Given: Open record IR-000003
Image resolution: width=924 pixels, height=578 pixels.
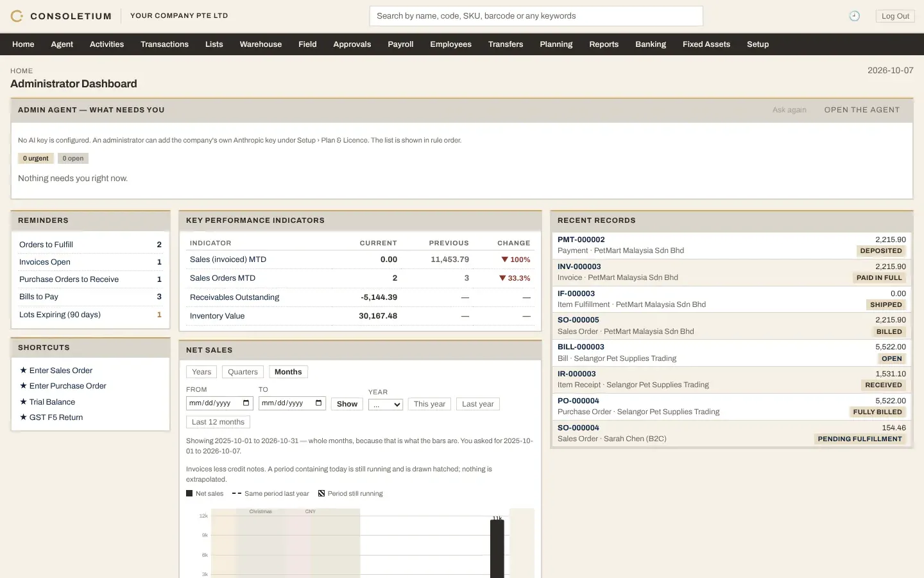Looking at the screenshot, I should [x=577, y=374].
